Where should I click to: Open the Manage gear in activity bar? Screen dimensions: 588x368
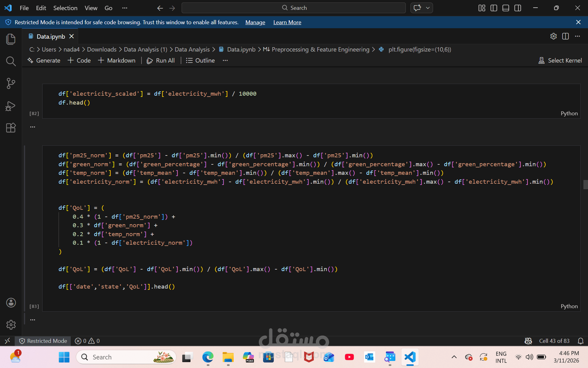click(11, 324)
